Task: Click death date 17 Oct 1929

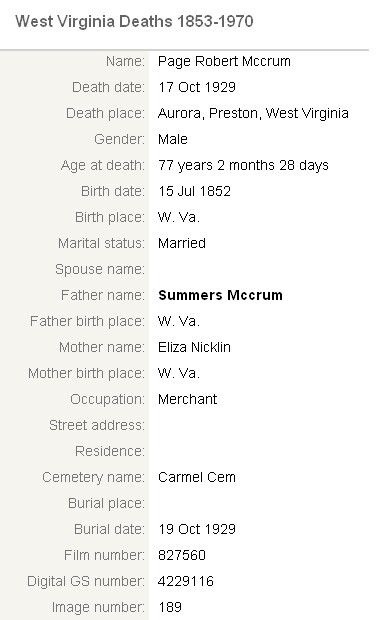Action: pyautogui.click(x=197, y=87)
